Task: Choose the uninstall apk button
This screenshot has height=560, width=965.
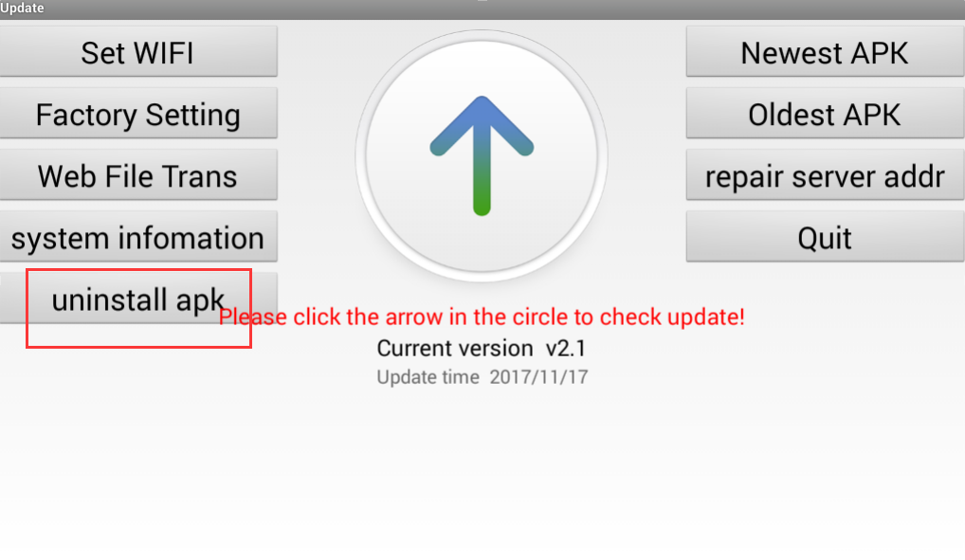Action: [x=138, y=298]
